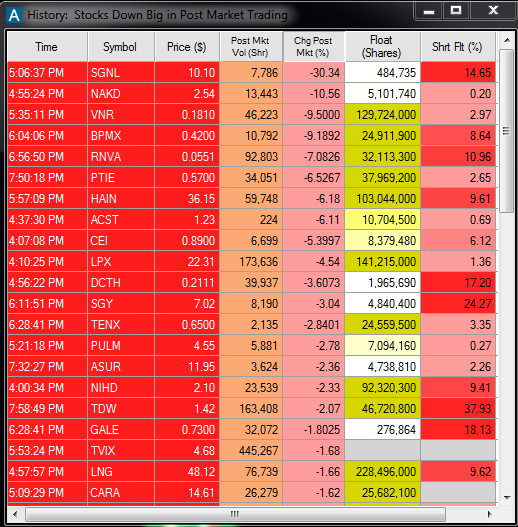The width and height of the screenshot is (518, 527).
Task: Select the ASUR symbol cell
Action: coord(121,367)
